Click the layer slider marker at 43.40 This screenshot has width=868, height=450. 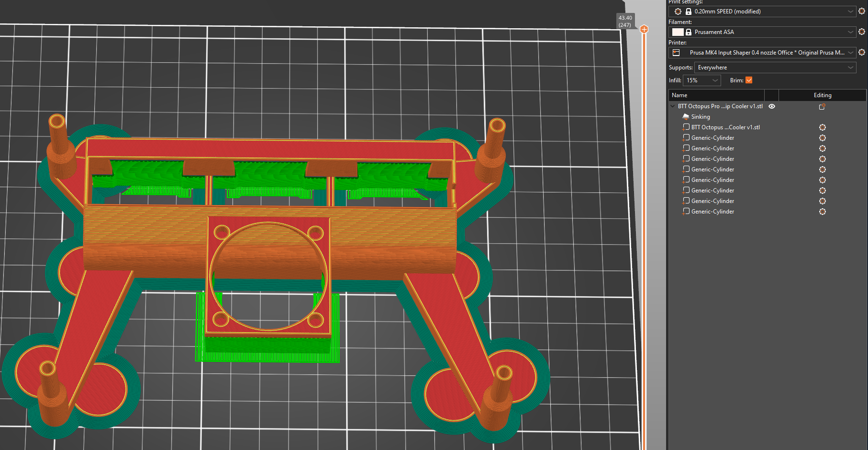pos(644,29)
